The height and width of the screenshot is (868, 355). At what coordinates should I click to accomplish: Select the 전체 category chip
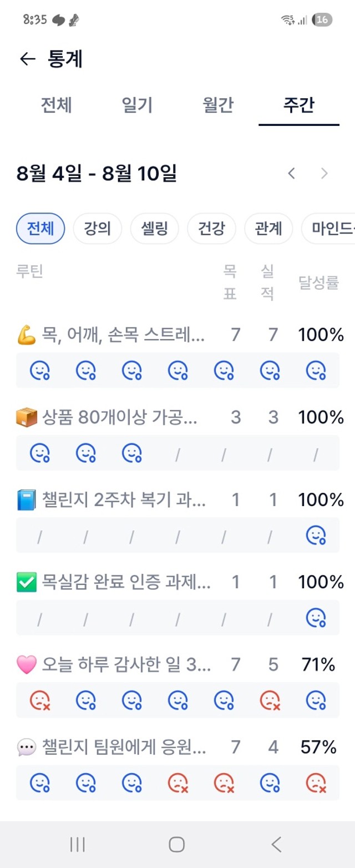pyautogui.click(x=40, y=229)
